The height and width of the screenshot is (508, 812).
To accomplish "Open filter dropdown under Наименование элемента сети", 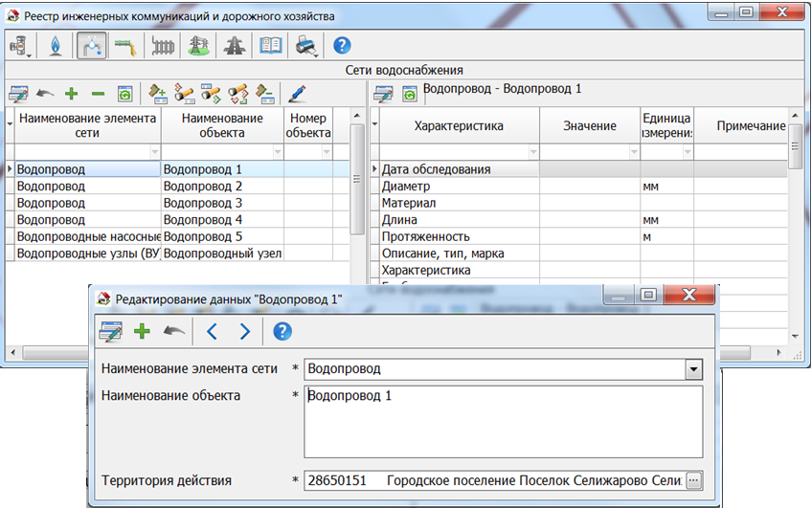I will pos(155,152).
